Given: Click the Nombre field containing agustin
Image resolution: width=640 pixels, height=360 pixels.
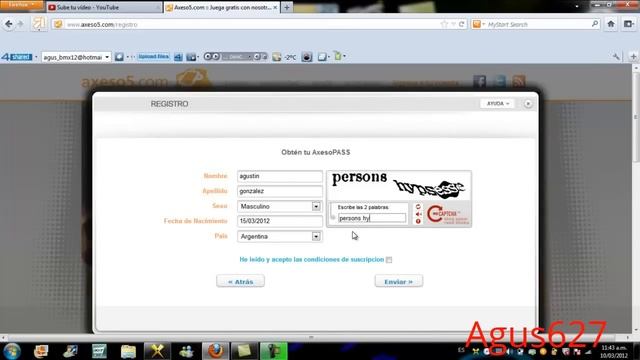Looking at the screenshot, I should (280, 176).
